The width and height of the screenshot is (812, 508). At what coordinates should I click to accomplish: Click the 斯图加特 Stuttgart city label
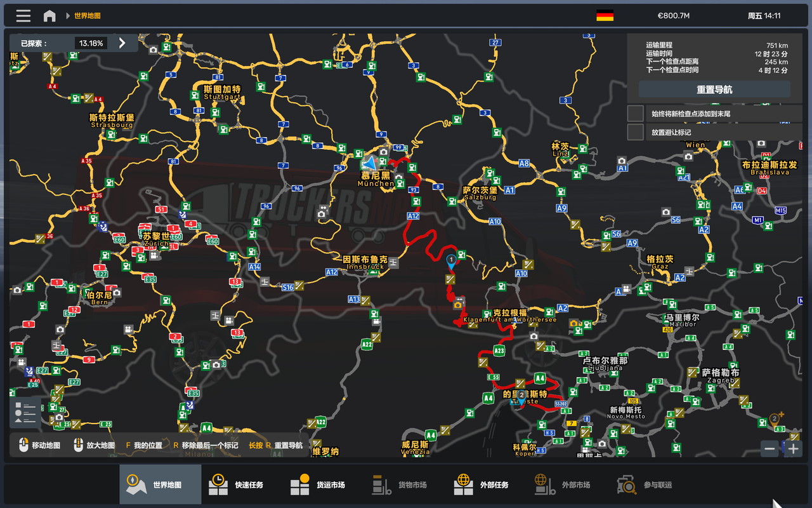222,93
